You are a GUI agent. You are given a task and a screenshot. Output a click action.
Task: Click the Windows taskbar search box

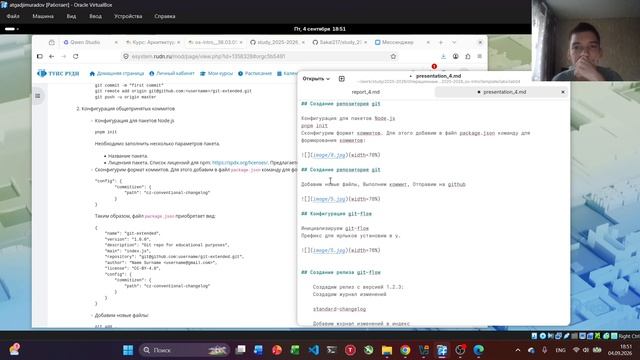[184, 350]
